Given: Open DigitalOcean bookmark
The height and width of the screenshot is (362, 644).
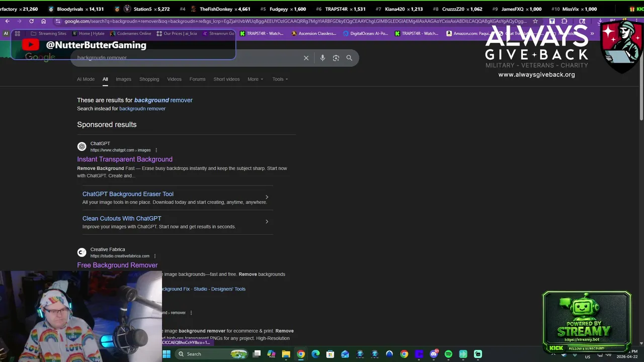Looking at the screenshot, I should 366,33.
